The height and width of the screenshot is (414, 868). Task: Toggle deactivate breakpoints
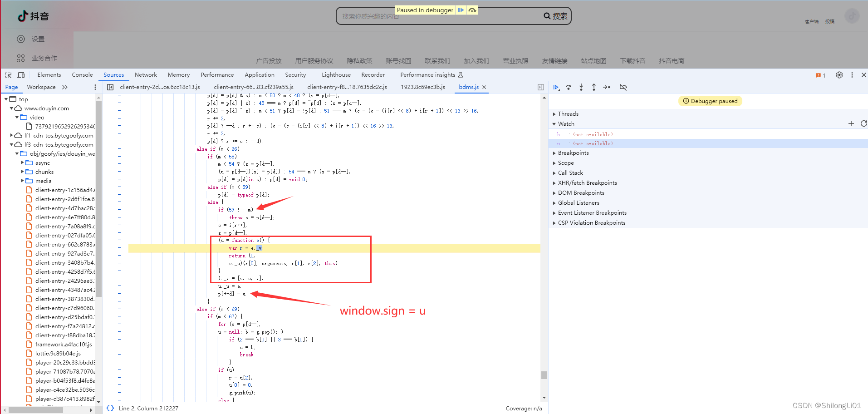click(623, 87)
